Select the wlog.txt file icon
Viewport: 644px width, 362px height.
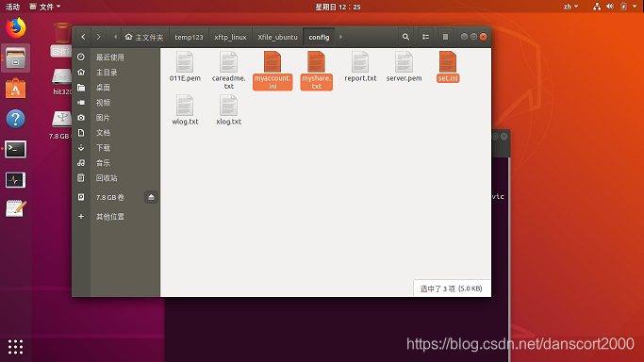pos(185,106)
